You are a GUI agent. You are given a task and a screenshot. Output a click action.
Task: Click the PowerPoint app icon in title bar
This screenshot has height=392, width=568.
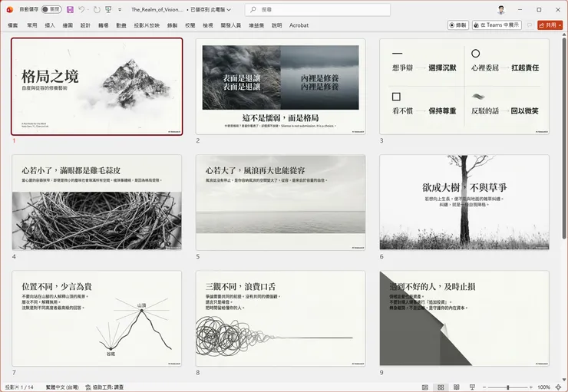click(x=10, y=10)
